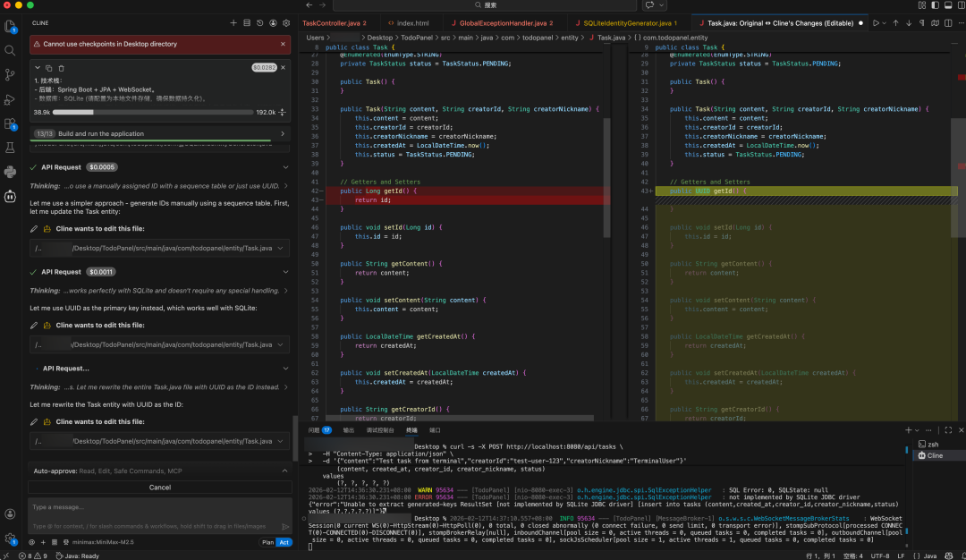
Task: Click the Cancel button
Action: 160,488
